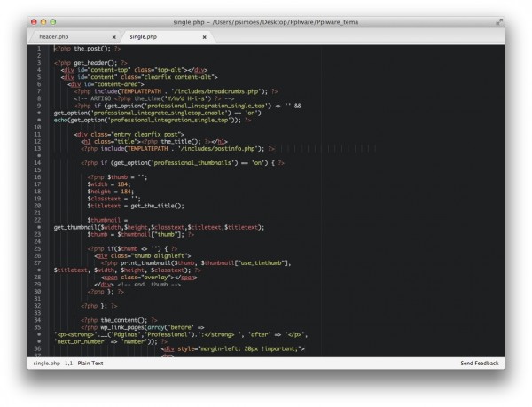This screenshot has height=407, width=532.
Task: Click id="content-area" div on line 6
Action: coord(106,84)
